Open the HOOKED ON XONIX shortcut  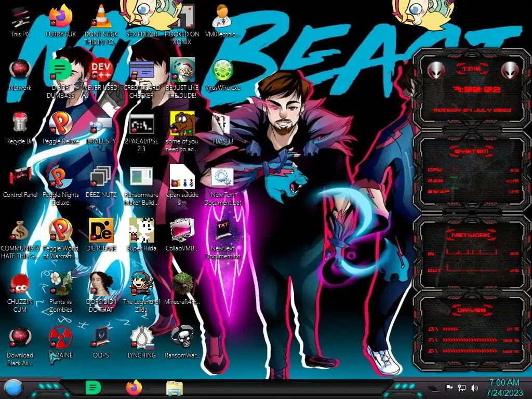182,24
